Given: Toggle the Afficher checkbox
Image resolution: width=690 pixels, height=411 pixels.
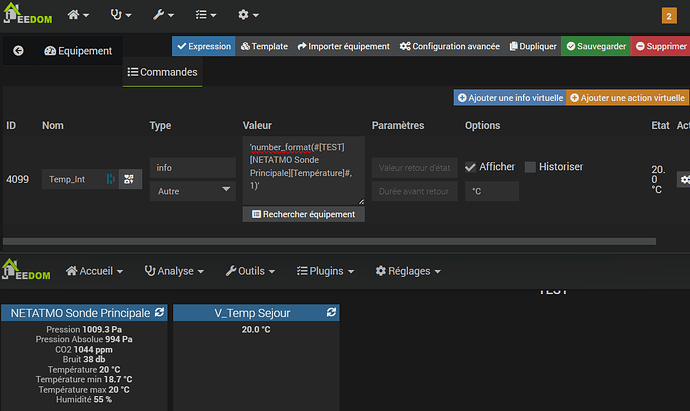Looking at the screenshot, I should 470,167.
